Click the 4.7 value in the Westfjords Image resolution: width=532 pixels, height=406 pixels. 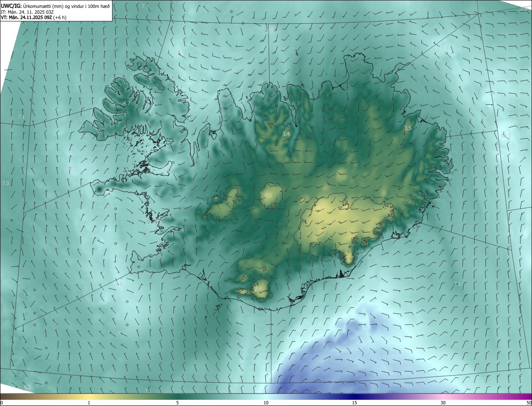127,103
